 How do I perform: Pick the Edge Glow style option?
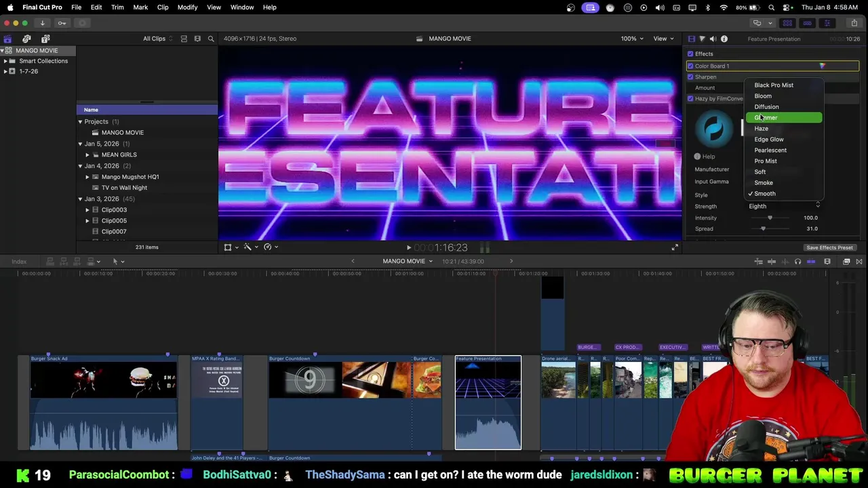(x=783, y=139)
